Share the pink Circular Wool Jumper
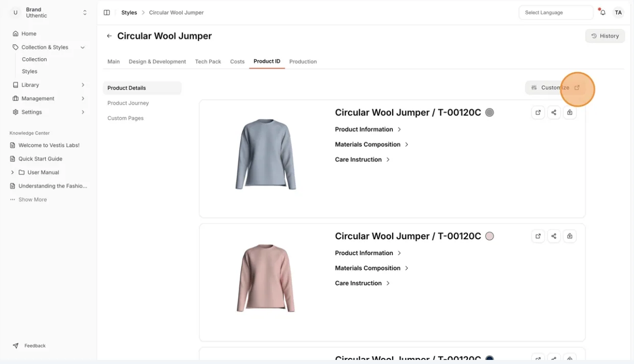The width and height of the screenshot is (634, 364). pyautogui.click(x=554, y=236)
